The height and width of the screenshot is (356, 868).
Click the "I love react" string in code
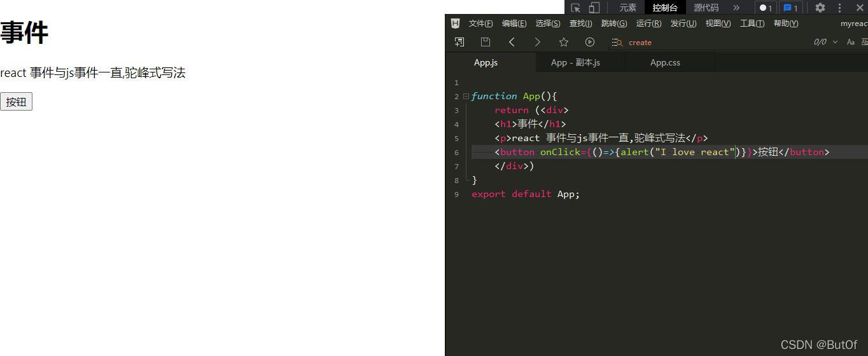[x=694, y=152]
